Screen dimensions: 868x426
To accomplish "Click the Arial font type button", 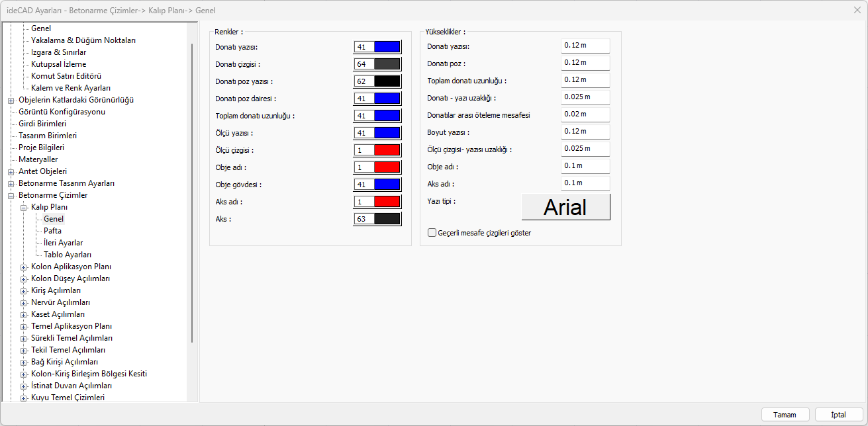I will pyautogui.click(x=565, y=207).
